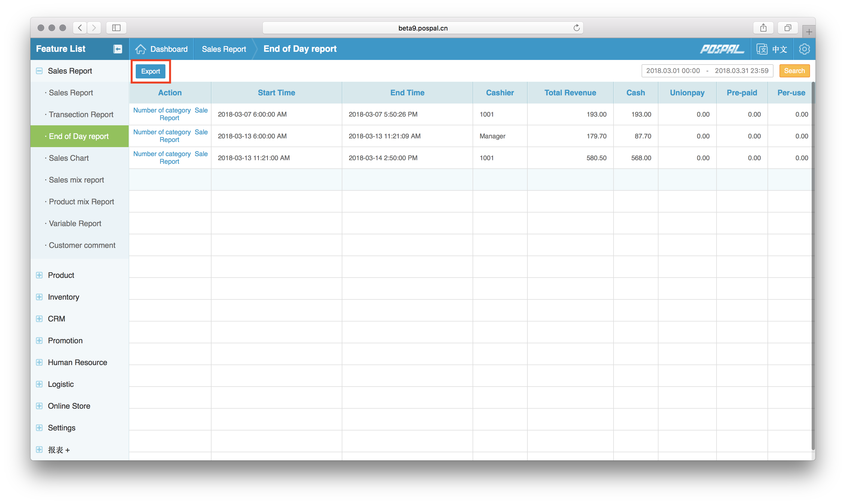Collapse the Feature List sidebar arrow icon
The width and height of the screenshot is (846, 504).
pos(117,49)
